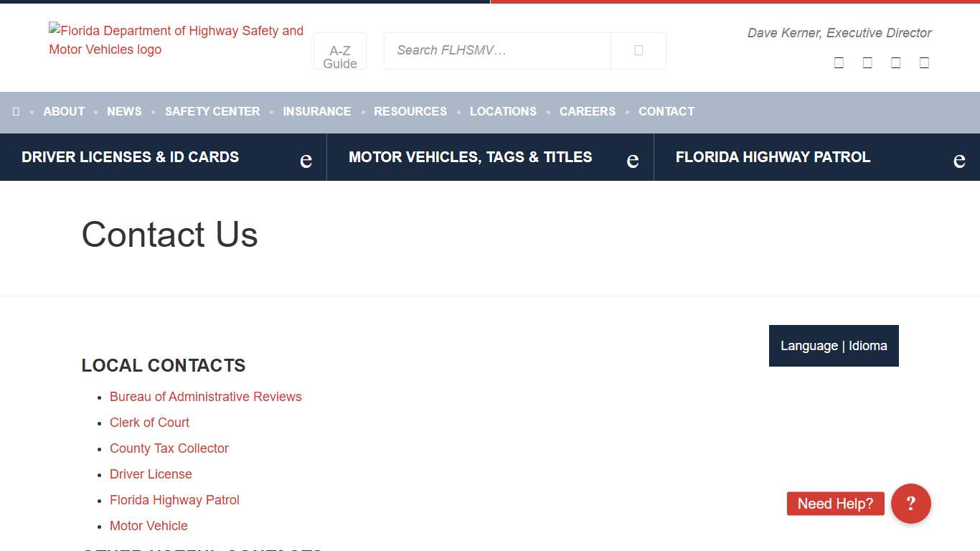Screen dimensions: 980x551
Task: Open the Language | Idioma selector
Action: tap(834, 346)
